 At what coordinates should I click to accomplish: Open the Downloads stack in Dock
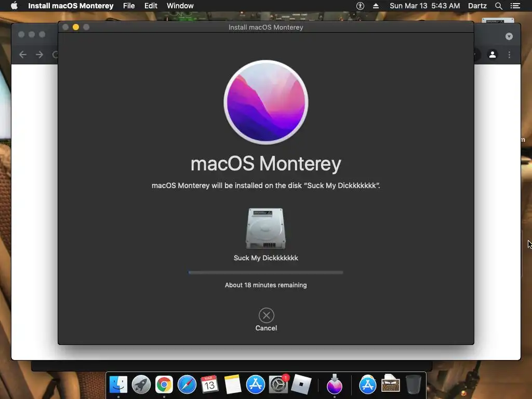click(x=390, y=384)
